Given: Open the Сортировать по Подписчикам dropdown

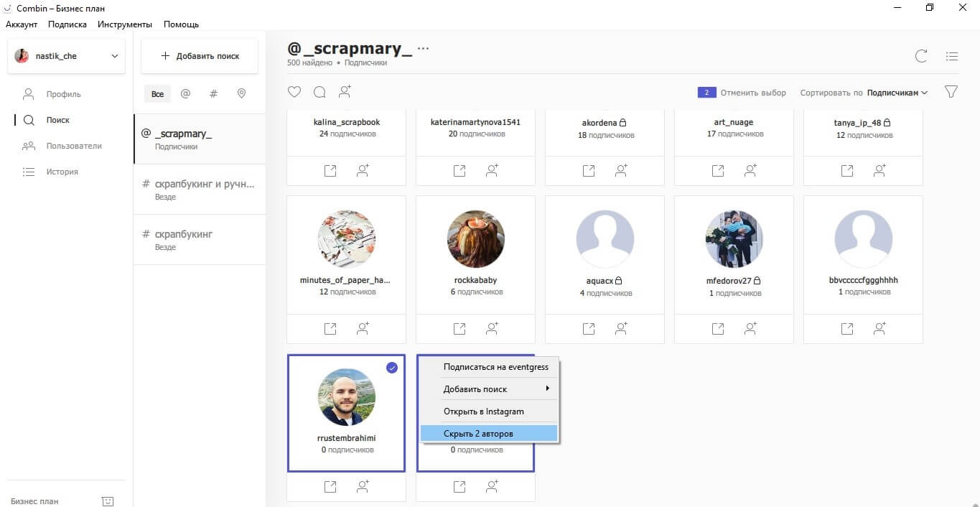Looking at the screenshot, I should (897, 93).
